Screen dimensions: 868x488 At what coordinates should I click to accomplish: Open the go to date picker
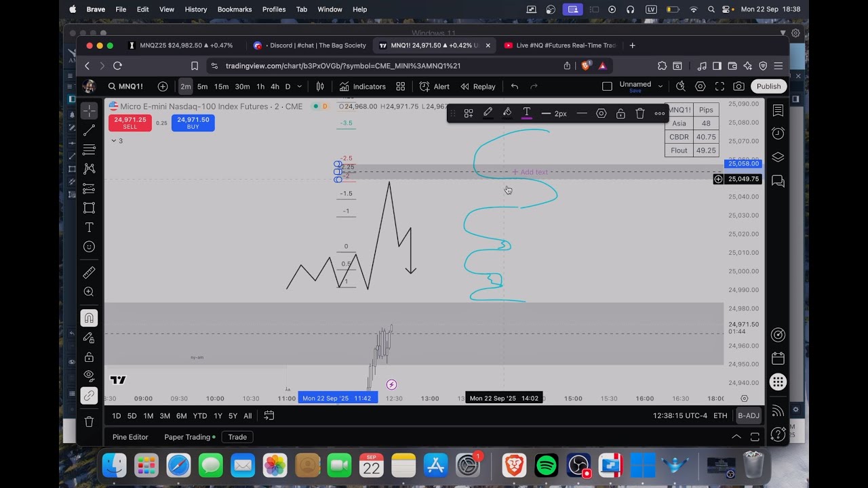[269, 415]
